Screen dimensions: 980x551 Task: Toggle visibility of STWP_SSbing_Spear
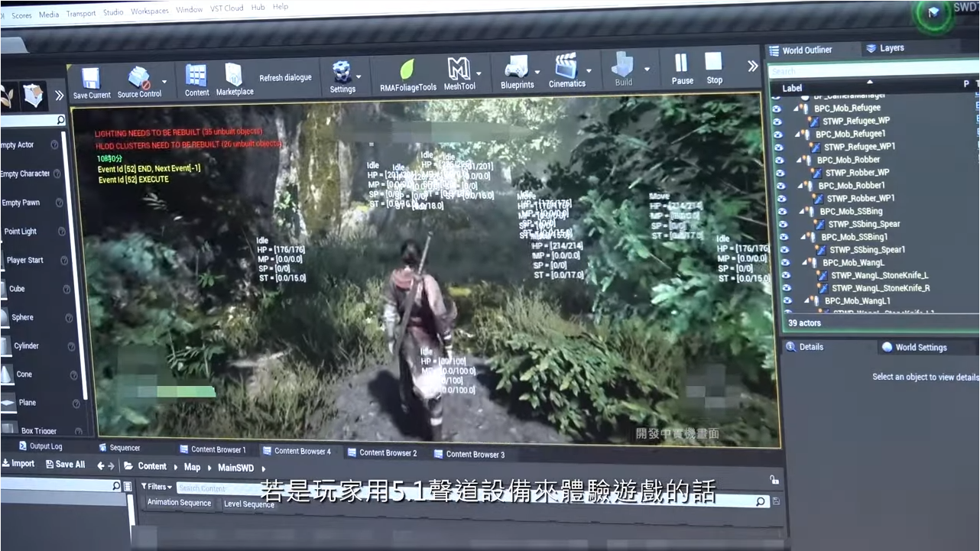(782, 225)
